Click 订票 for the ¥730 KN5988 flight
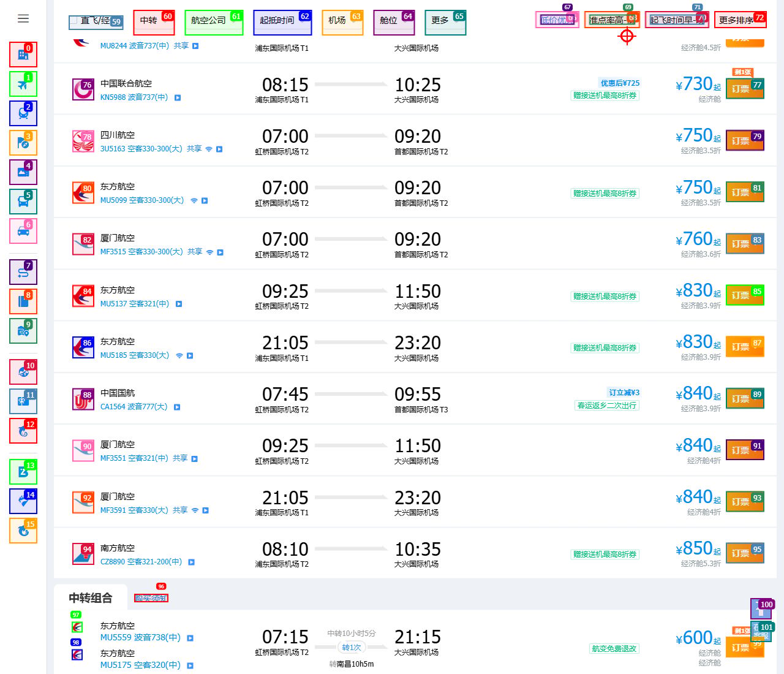This screenshot has width=784, height=674. [x=745, y=89]
